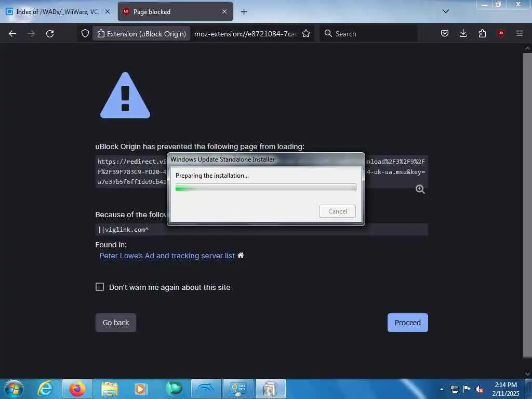Open the green bird app taskbar icon

(x=174, y=389)
